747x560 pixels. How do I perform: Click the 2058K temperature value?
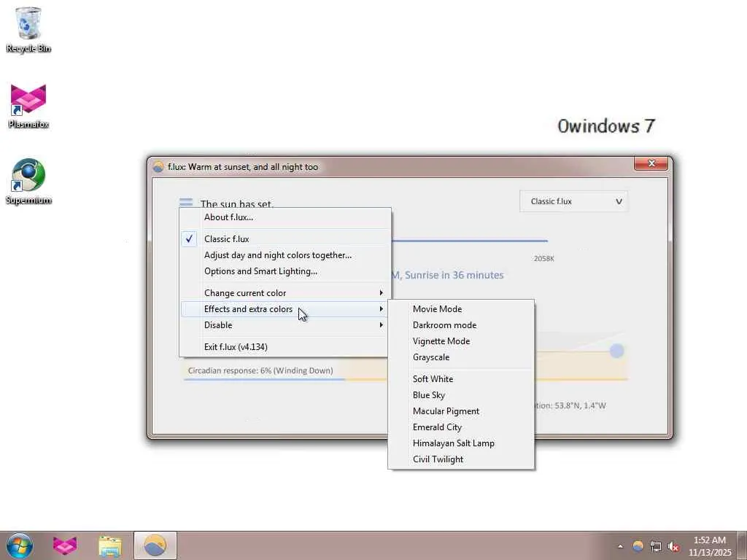point(543,259)
